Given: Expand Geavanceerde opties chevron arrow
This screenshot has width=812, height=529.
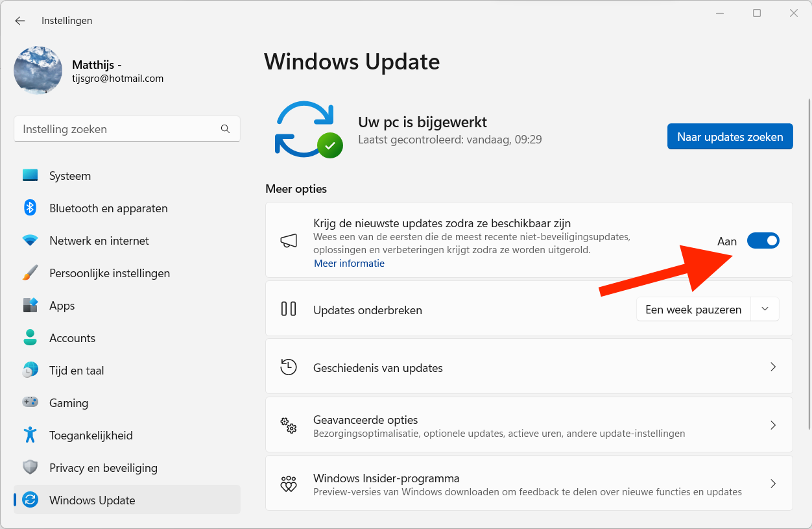Looking at the screenshot, I should click(772, 426).
